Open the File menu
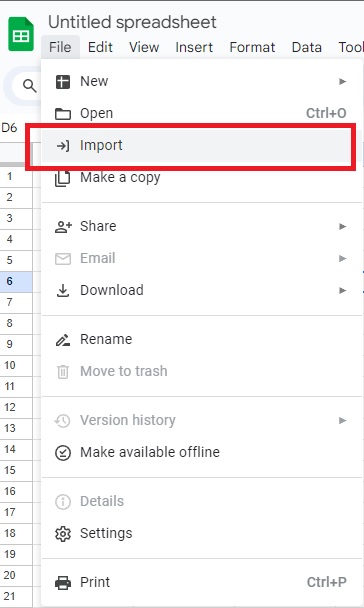Viewport: 364px width, 608px height. tap(60, 47)
